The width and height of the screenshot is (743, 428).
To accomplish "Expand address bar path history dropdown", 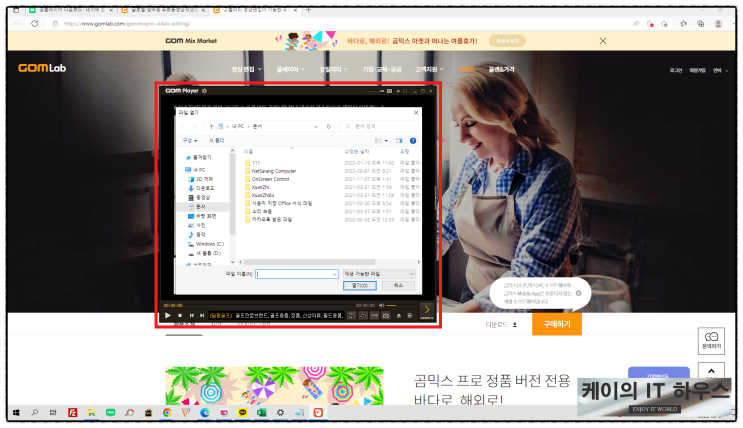I will click(316, 127).
